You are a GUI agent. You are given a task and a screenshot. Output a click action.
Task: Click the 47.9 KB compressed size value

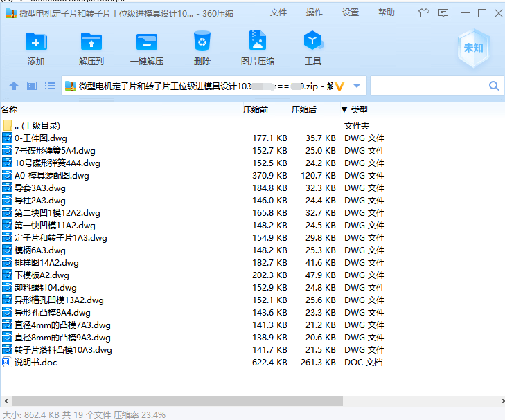coord(321,275)
